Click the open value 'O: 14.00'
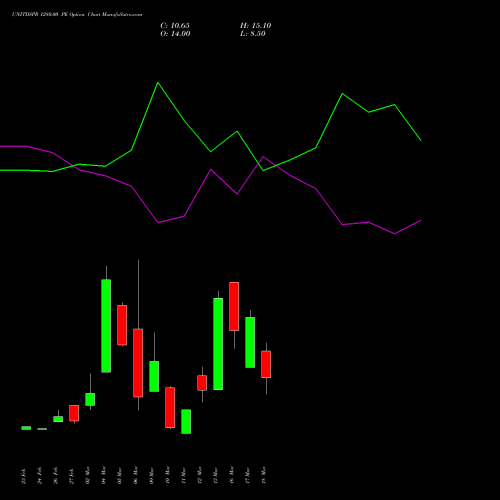This screenshot has height=500, width=500. tap(175, 34)
